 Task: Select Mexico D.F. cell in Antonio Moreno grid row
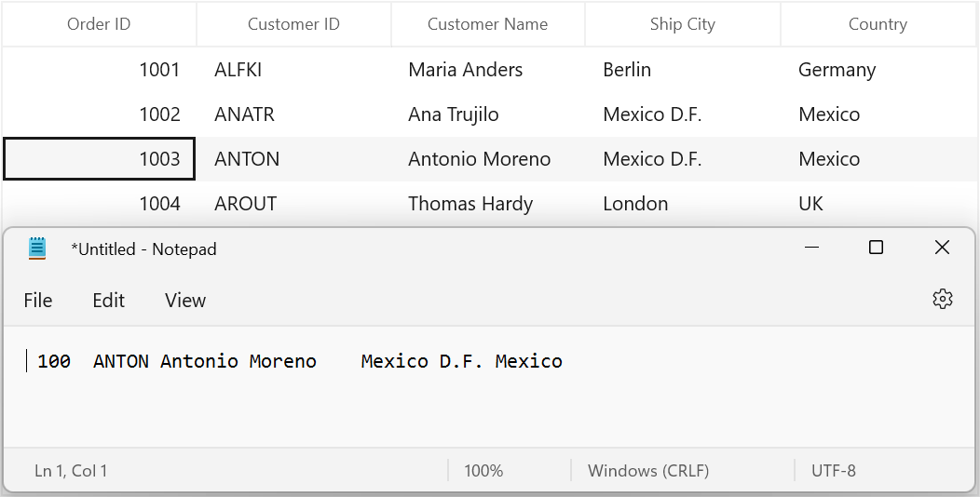(x=683, y=158)
